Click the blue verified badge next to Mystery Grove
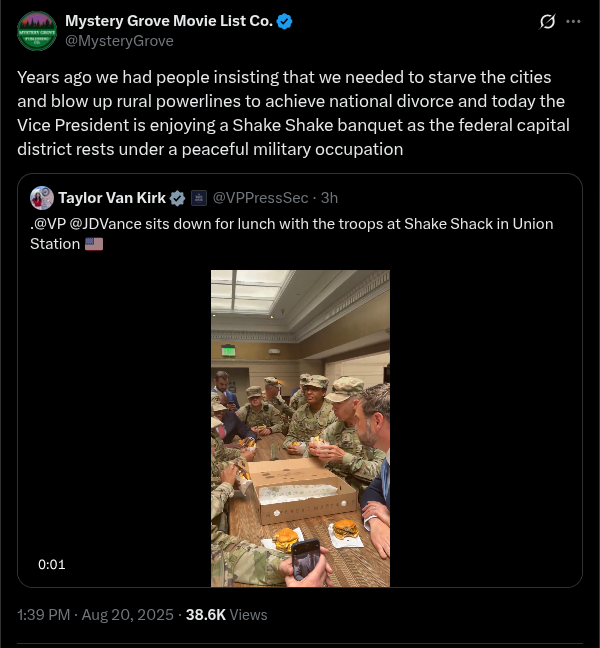This screenshot has height=648, width=600. (285, 21)
